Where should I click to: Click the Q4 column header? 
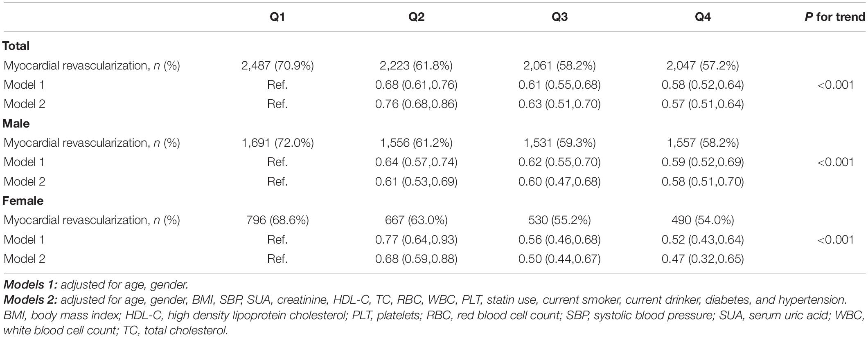[x=703, y=17]
